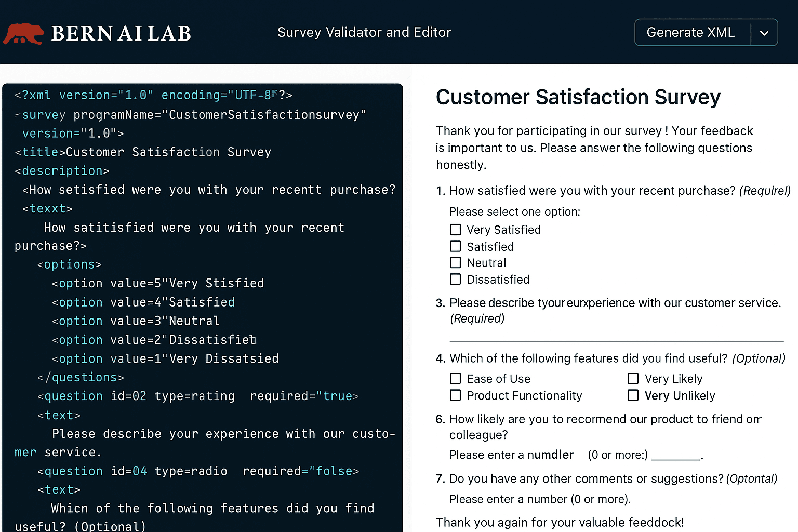Check the Very Satisfied checkbox
Viewport: 798px width, 532px height.
(x=456, y=230)
